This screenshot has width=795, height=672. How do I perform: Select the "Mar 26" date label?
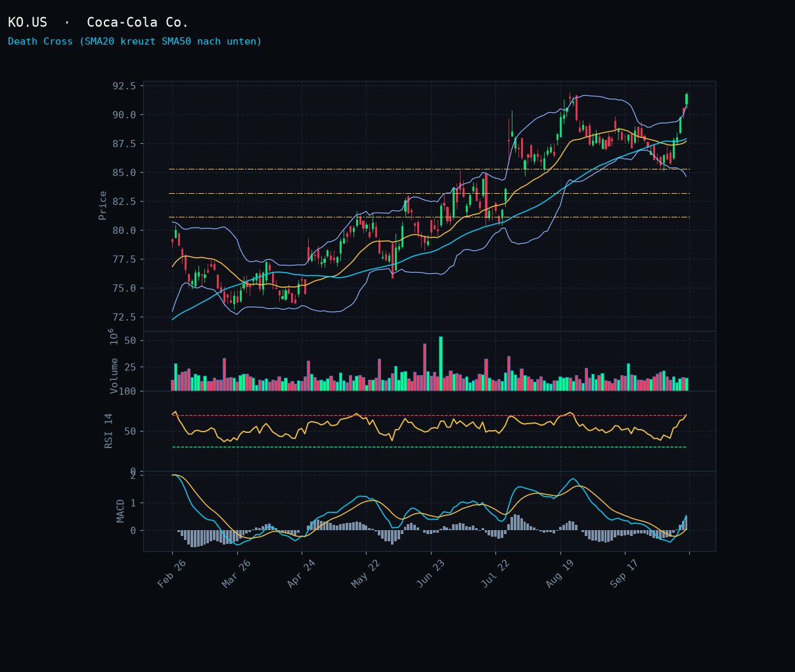[237, 574]
